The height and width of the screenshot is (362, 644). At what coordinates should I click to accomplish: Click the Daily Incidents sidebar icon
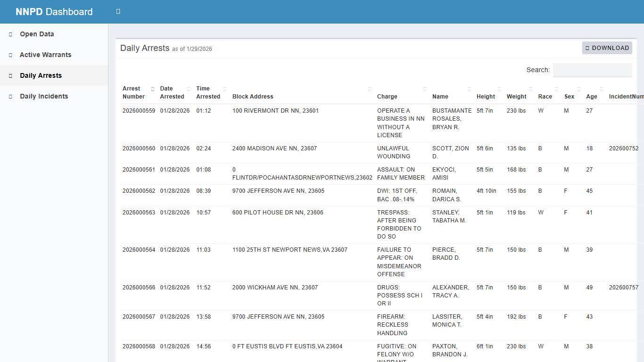[x=10, y=96]
